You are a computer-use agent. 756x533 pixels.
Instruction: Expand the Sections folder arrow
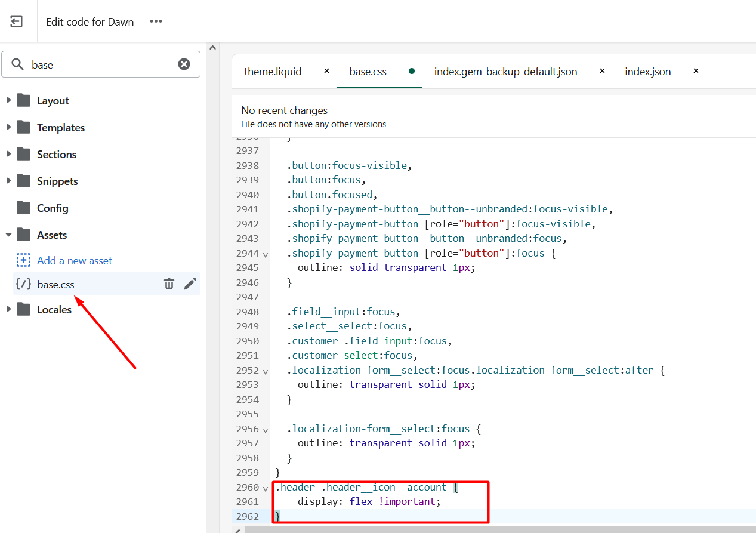tap(9, 154)
